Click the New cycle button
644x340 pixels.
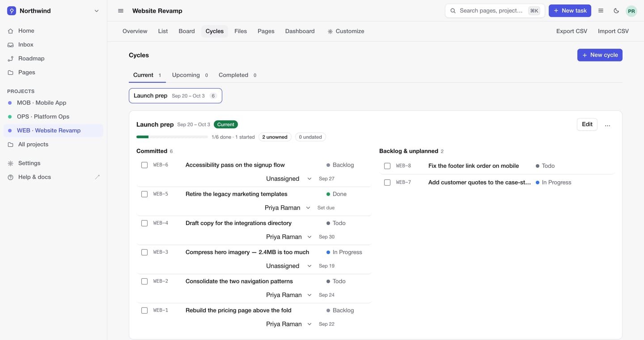600,55
